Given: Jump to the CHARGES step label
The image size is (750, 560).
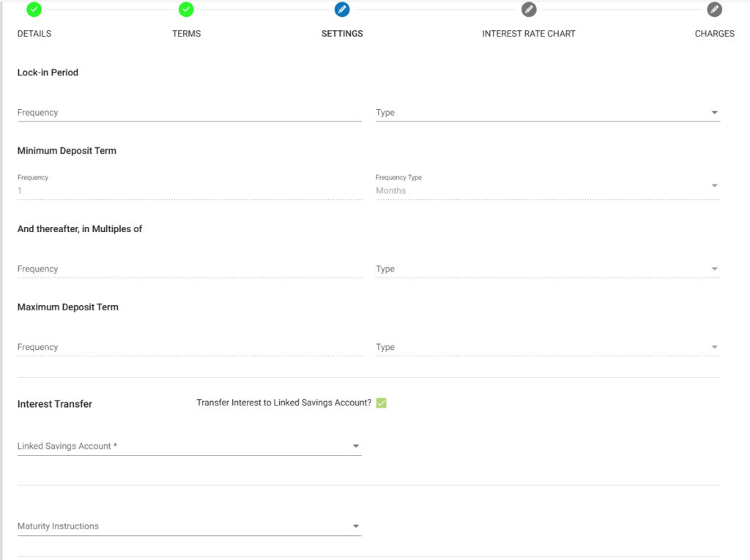Looking at the screenshot, I should pos(714,34).
